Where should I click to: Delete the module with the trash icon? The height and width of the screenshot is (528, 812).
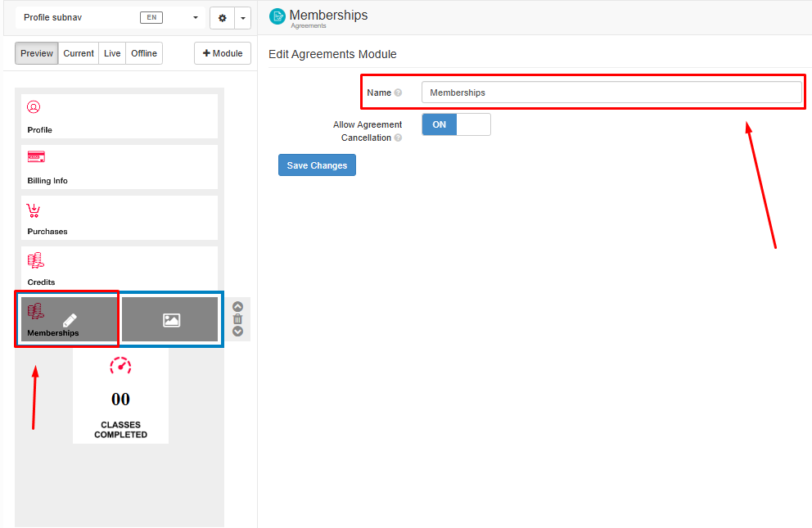coord(238,319)
